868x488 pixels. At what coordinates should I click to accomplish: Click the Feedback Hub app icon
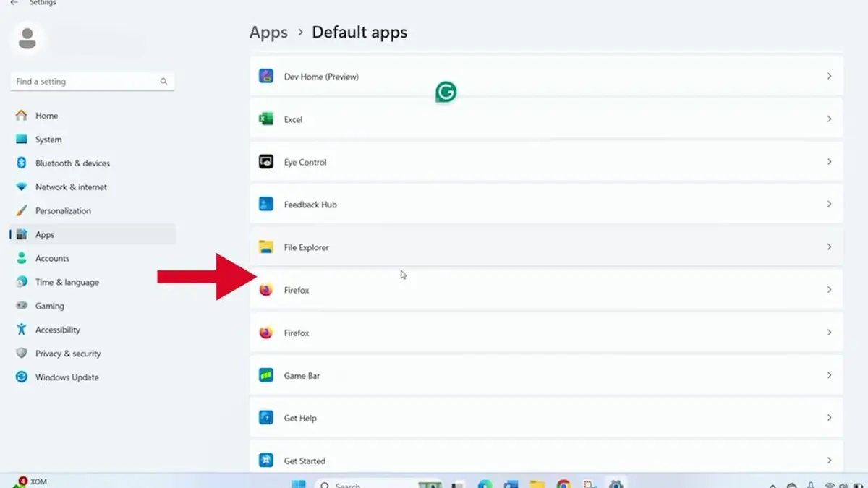click(x=266, y=205)
